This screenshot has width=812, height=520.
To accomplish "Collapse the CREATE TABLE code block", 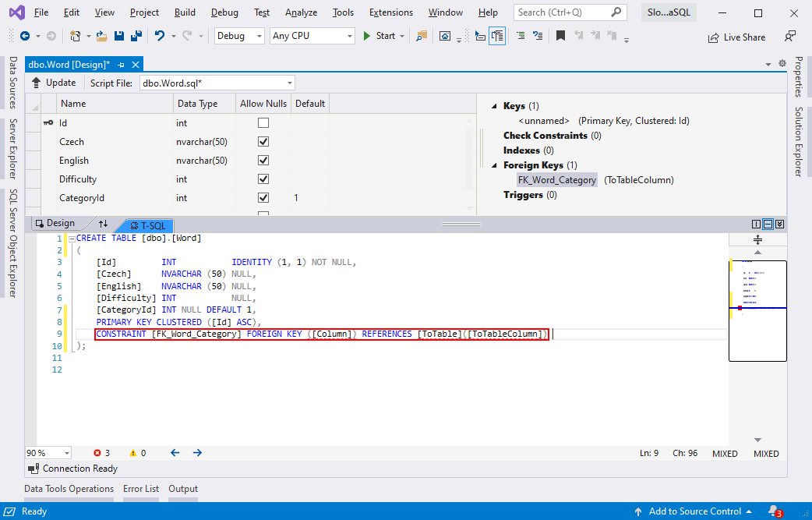I will click(x=72, y=239).
